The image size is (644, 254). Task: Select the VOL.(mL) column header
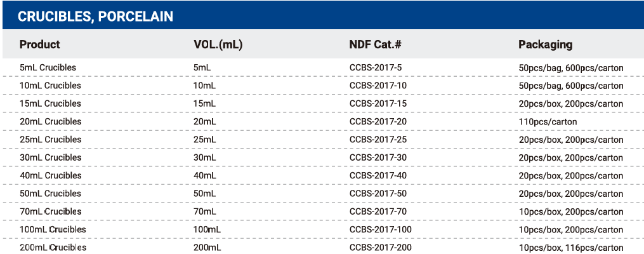[218, 44]
